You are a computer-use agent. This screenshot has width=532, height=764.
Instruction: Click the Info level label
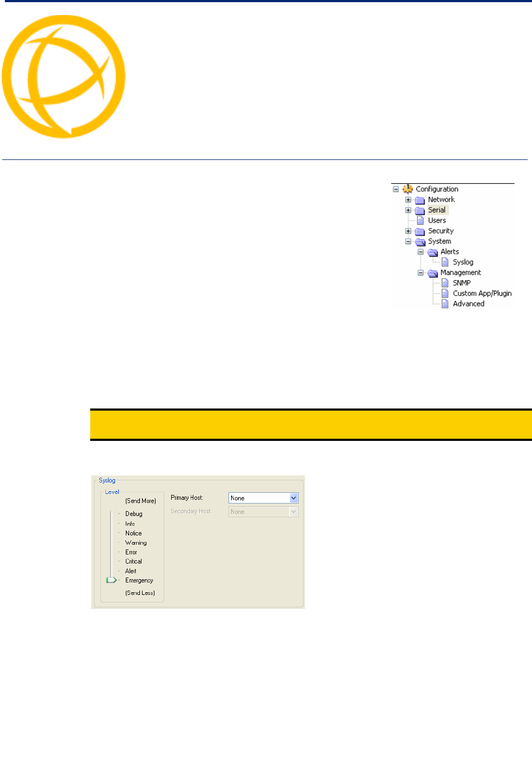130,524
